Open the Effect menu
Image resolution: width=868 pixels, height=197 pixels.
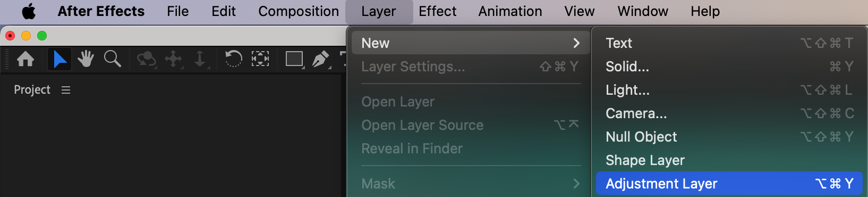click(437, 11)
